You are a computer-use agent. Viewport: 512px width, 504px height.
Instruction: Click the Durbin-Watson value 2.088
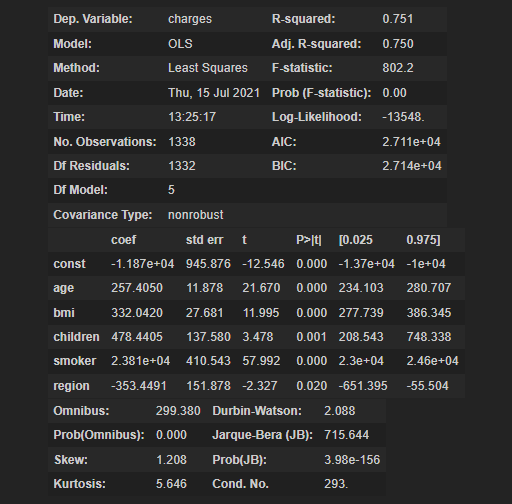(x=339, y=411)
